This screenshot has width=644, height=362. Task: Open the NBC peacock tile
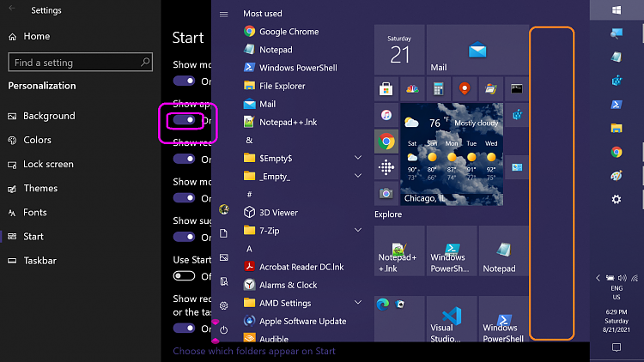412,88
